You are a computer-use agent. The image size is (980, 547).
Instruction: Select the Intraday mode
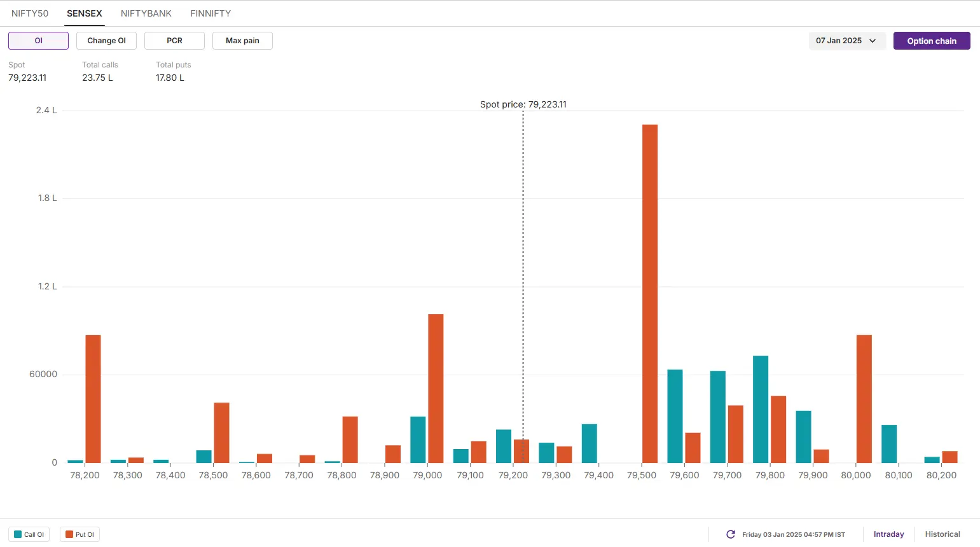tap(888, 534)
